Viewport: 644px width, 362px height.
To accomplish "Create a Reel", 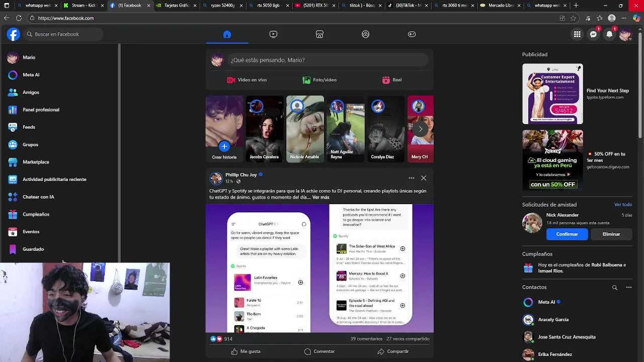I will 392,80.
